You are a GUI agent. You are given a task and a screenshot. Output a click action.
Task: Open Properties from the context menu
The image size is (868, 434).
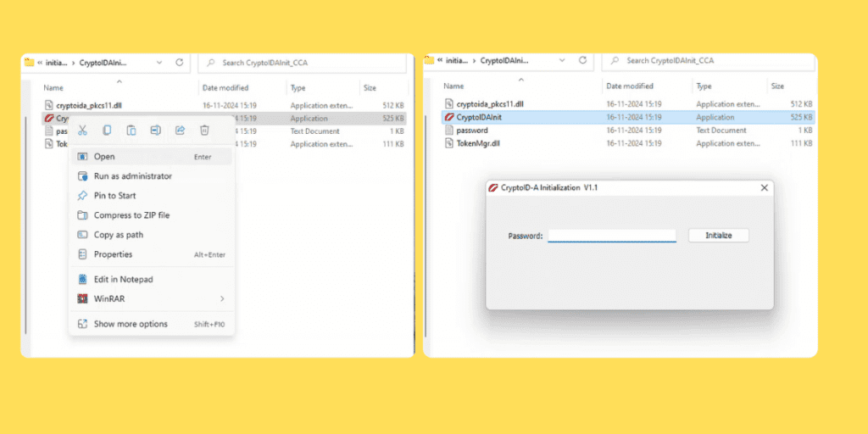pyautogui.click(x=113, y=254)
